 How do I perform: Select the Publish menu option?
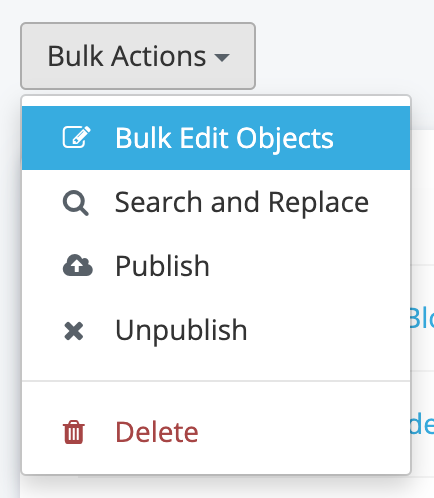tap(216, 266)
